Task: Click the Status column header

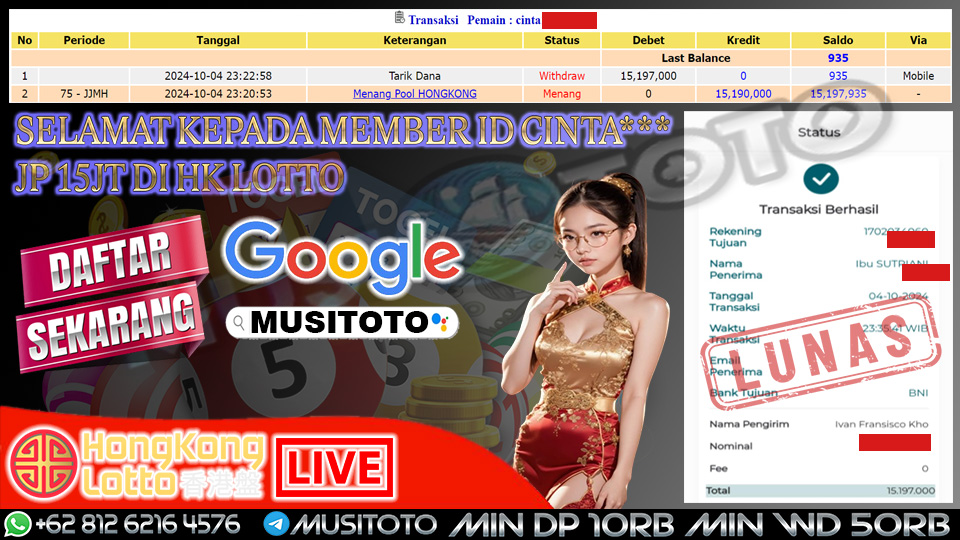Action: coord(561,40)
